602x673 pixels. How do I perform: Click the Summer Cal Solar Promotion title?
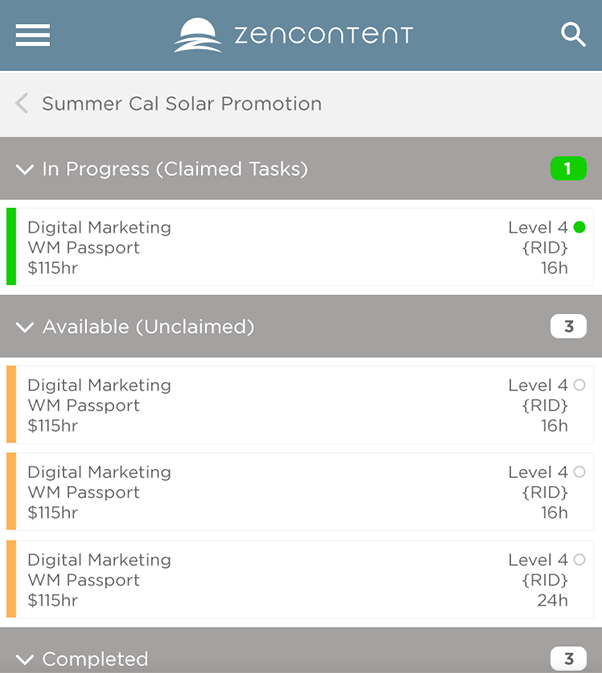182,104
